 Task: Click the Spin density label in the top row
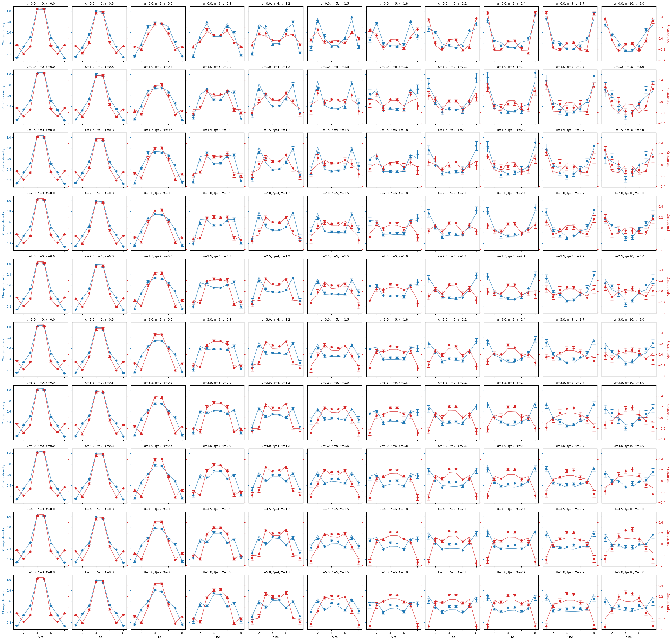coord(668,34)
